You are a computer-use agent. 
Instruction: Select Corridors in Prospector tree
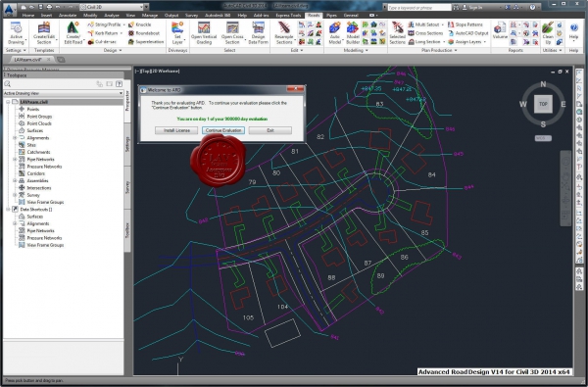click(36, 173)
